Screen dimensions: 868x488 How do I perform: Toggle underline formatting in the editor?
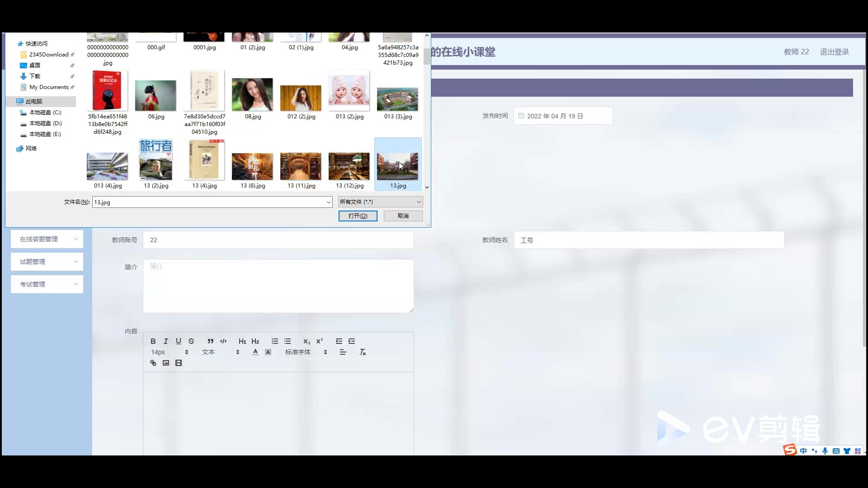178,341
